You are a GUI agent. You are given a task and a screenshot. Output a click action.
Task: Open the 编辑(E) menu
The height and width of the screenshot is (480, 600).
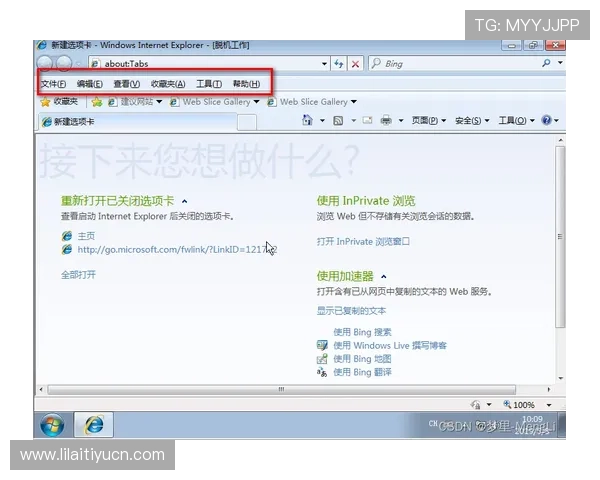pos(90,84)
